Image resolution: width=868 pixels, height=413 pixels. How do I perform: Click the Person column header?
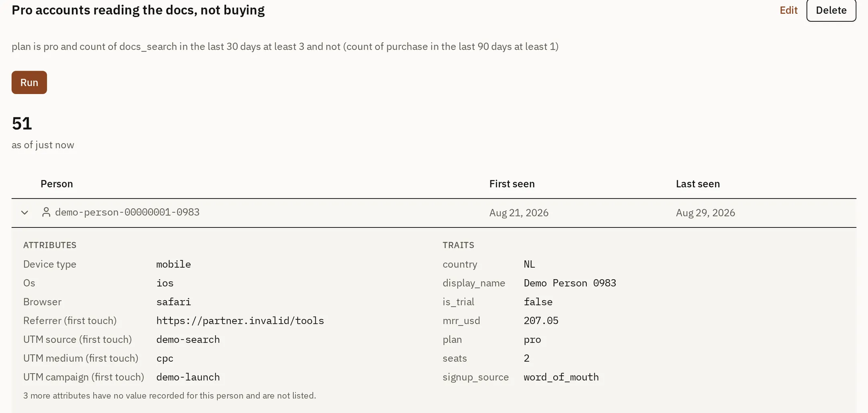tap(57, 184)
